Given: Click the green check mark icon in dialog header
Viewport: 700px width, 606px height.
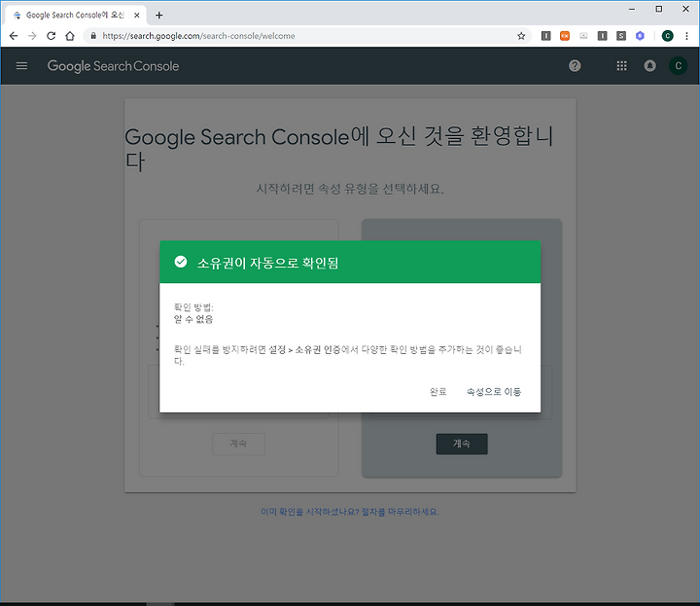Looking at the screenshot, I should tap(181, 262).
